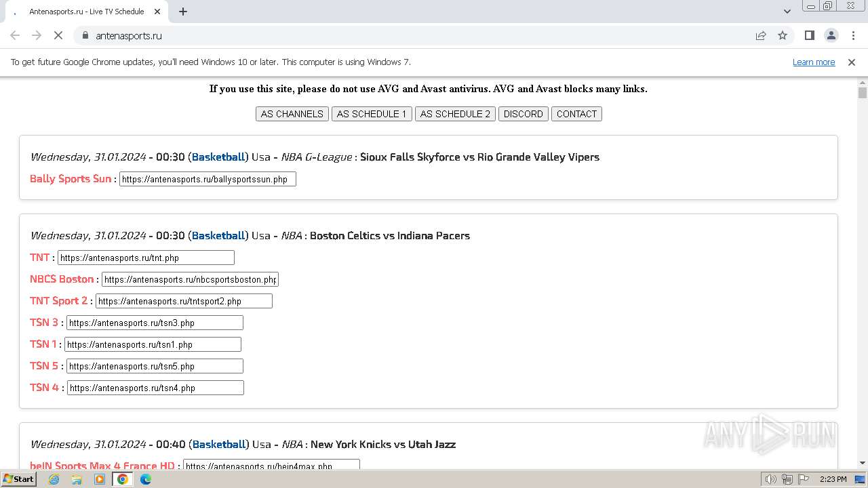Select the tsn1.php link field
Screen dimensions: 868x488
153,344
